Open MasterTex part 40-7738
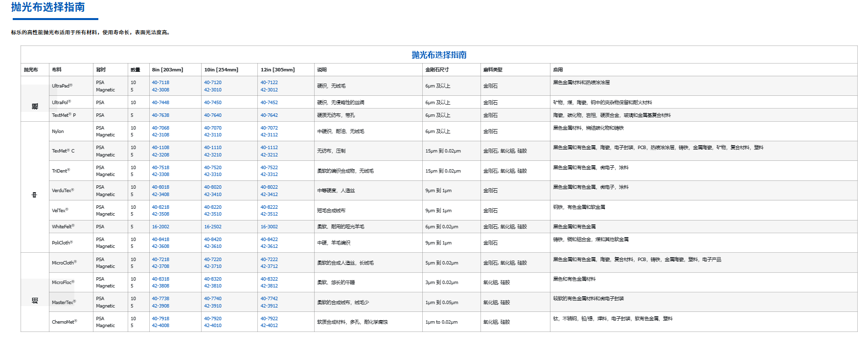 tap(160, 299)
